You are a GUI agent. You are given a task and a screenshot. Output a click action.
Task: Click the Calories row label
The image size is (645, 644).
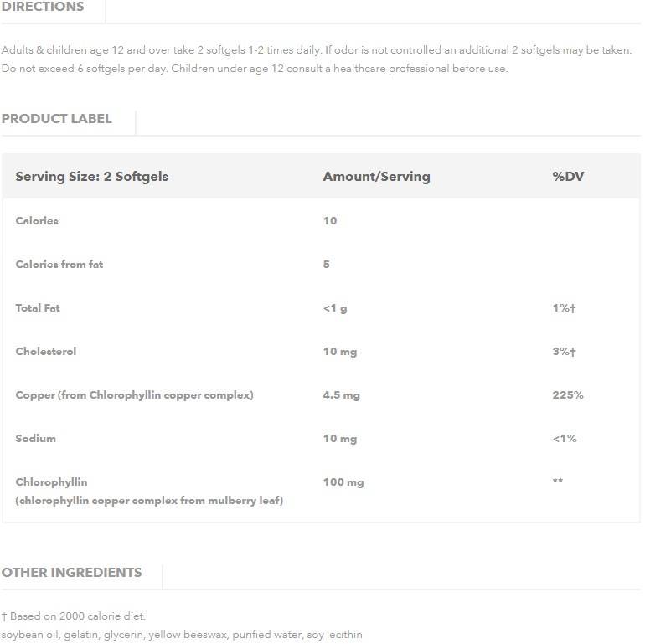pyautogui.click(x=37, y=221)
